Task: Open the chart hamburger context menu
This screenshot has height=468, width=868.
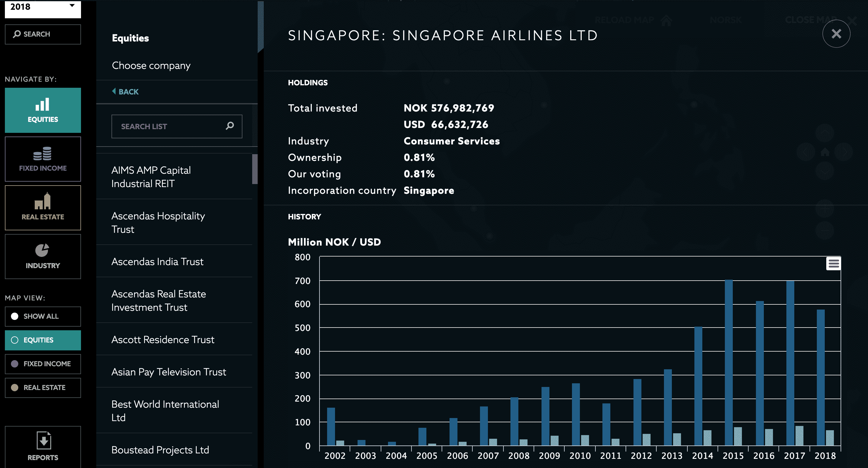Action: tap(833, 263)
